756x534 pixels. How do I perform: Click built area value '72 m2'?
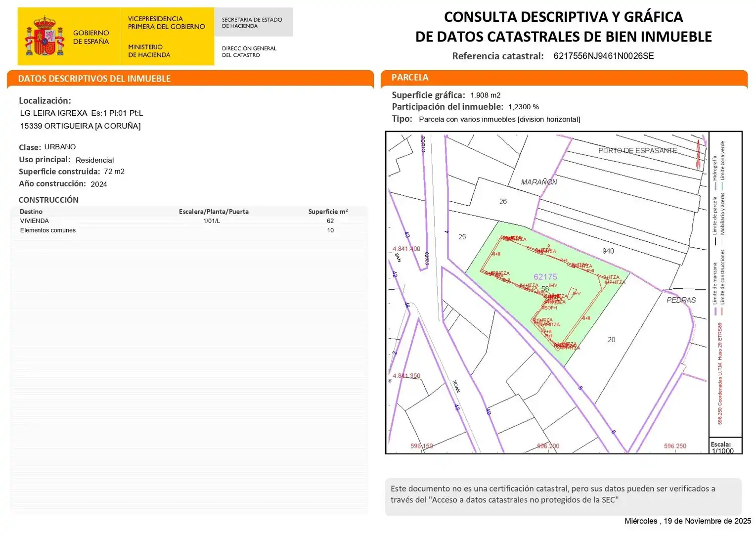tap(114, 172)
